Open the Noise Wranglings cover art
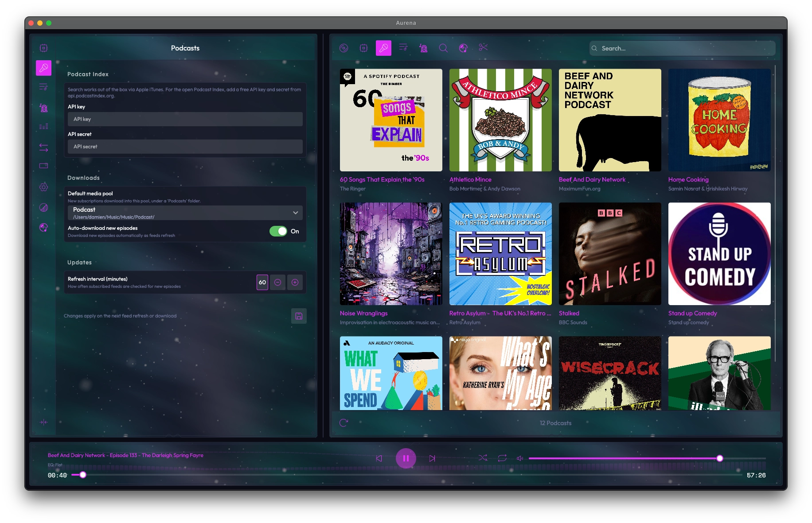 [x=391, y=254]
